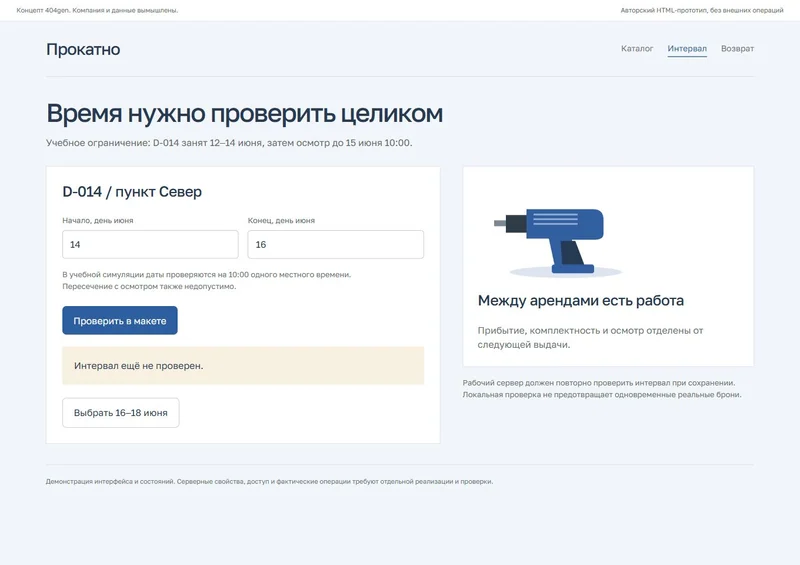Click the Прокатно logo
This screenshot has height=565, width=800.
tap(83, 50)
